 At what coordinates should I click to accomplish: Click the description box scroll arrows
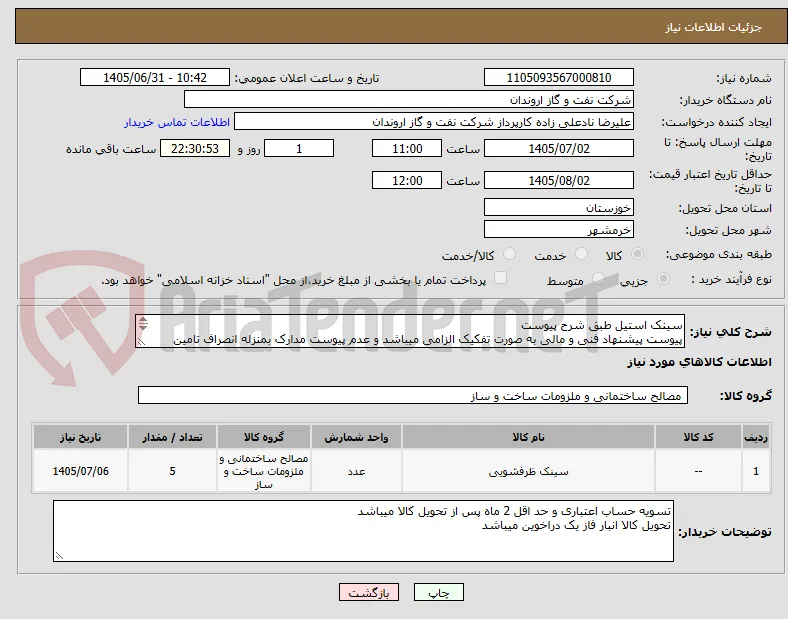(143, 324)
